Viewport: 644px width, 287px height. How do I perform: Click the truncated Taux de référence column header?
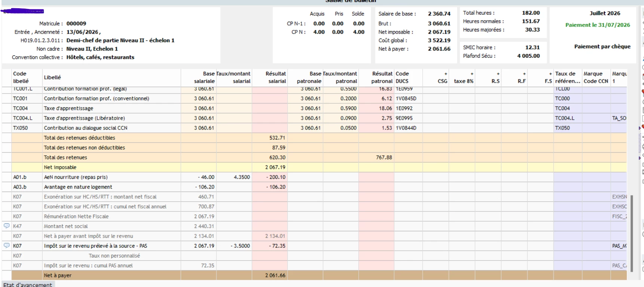click(568, 77)
